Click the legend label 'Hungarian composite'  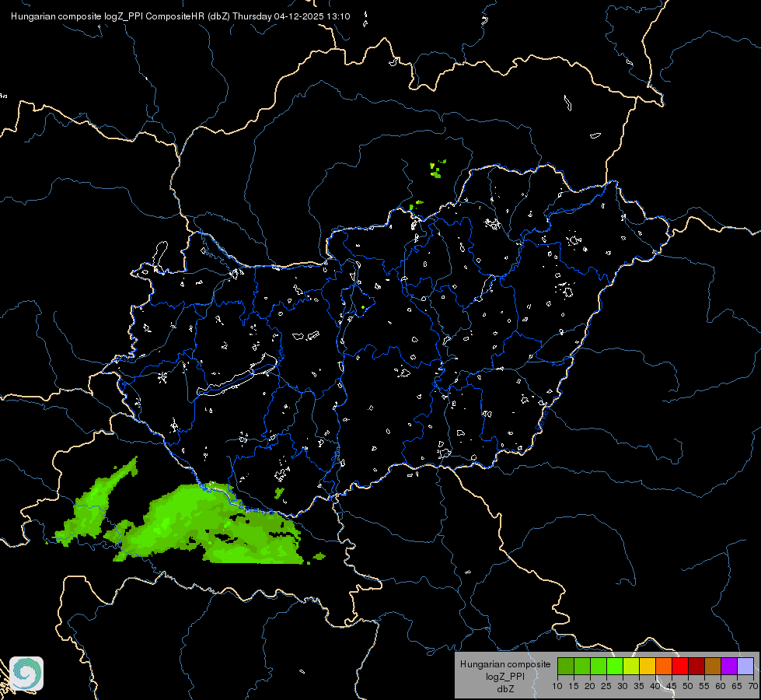tap(505, 664)
